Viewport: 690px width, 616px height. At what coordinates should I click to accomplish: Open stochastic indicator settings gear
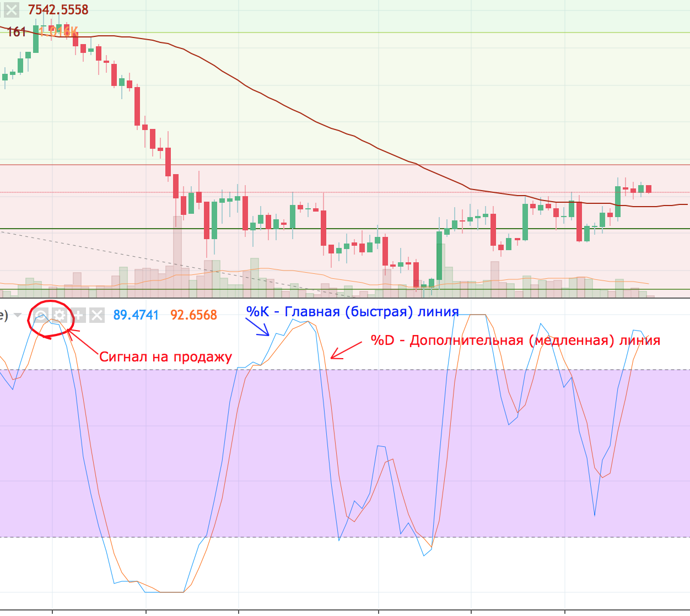click(60, 315)
